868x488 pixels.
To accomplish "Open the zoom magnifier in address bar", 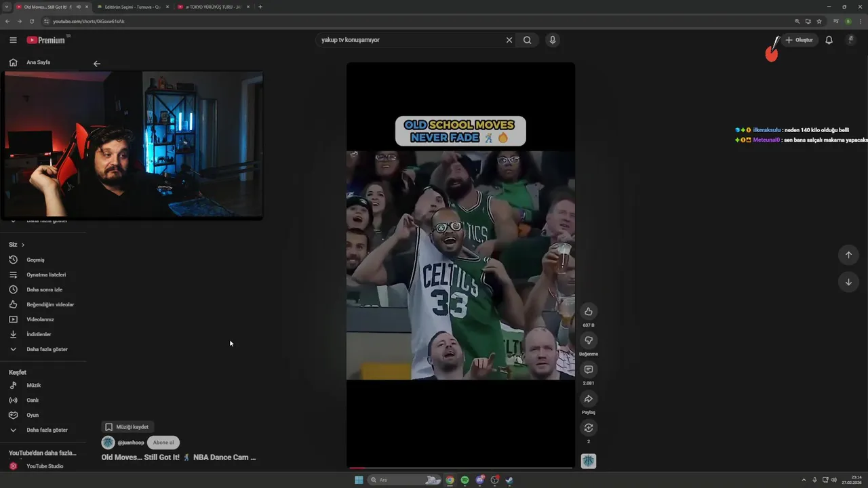I will click(797, 21).
